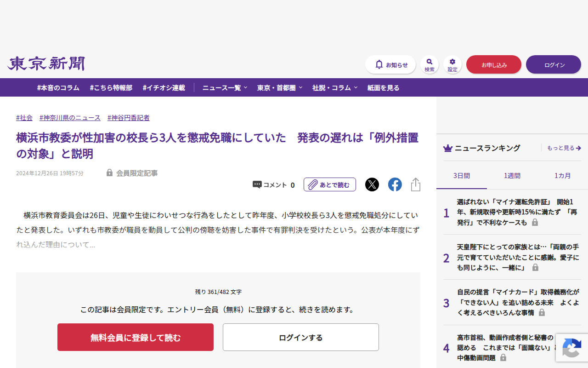Open 紙面を見る in navigation bar

point(384,87)
